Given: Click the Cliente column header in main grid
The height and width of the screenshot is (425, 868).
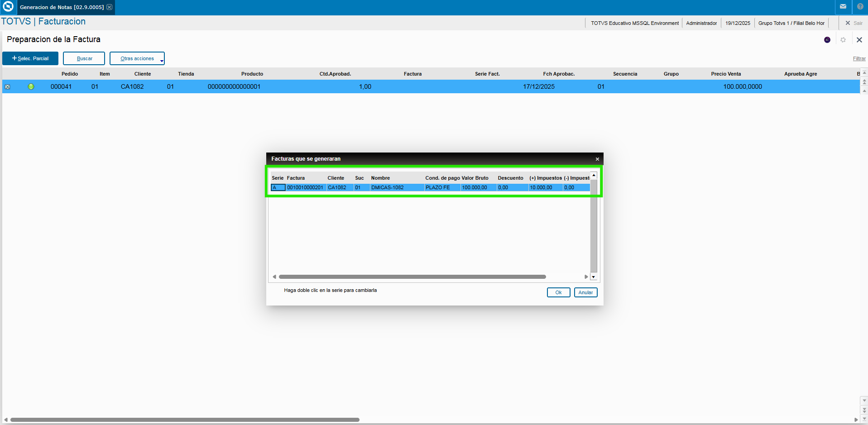Looking at the screenshot, I should coord(143,74).
